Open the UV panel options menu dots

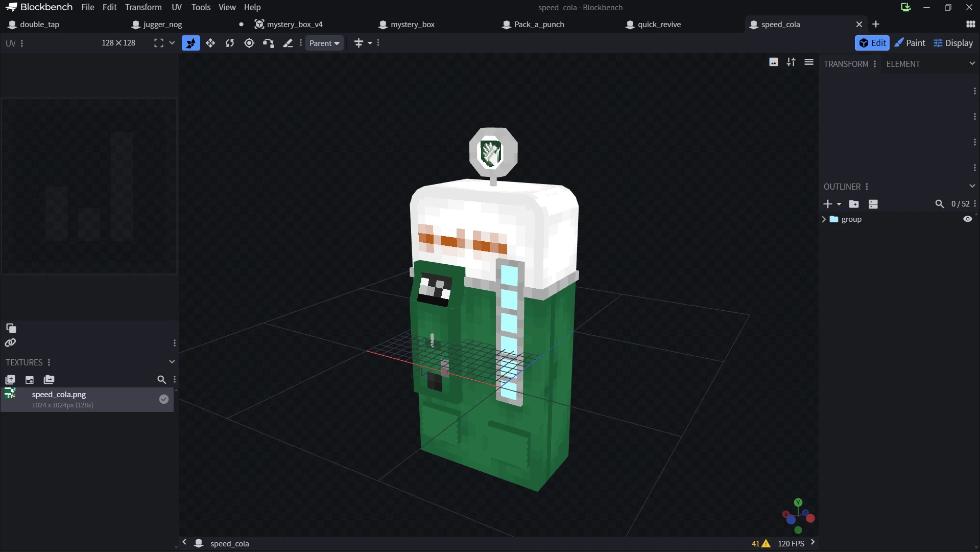click(22, 43)
